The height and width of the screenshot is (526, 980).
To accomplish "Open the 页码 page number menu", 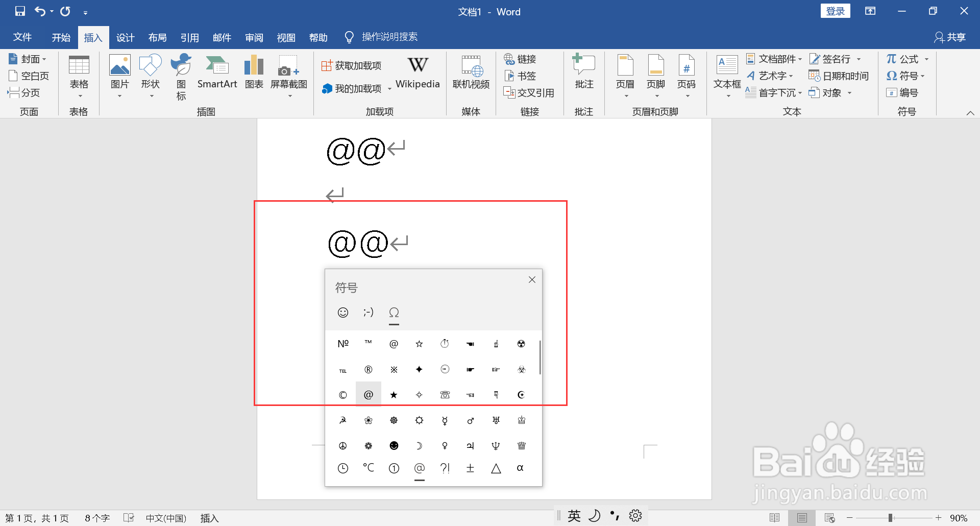I will pos(687,77).
